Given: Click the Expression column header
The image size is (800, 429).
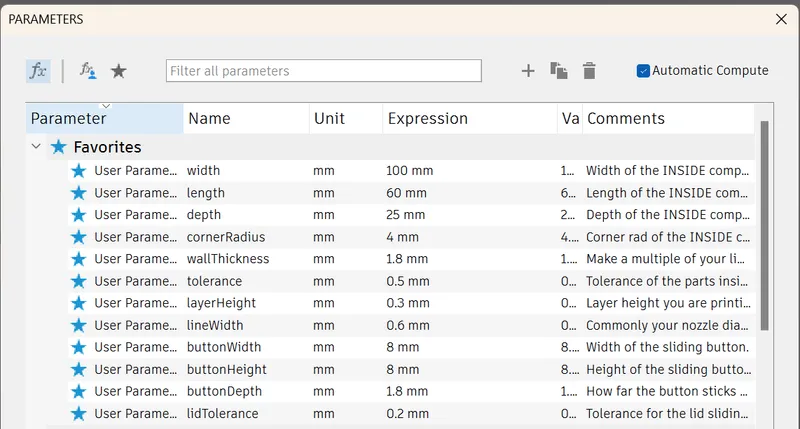Looking at the screenshot, I should coord(470,118).
